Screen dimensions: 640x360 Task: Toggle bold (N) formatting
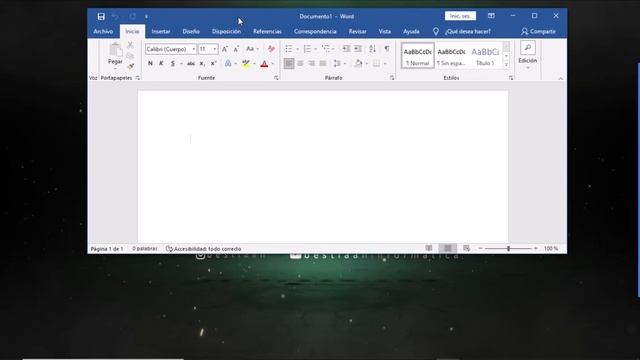[150, 63]
